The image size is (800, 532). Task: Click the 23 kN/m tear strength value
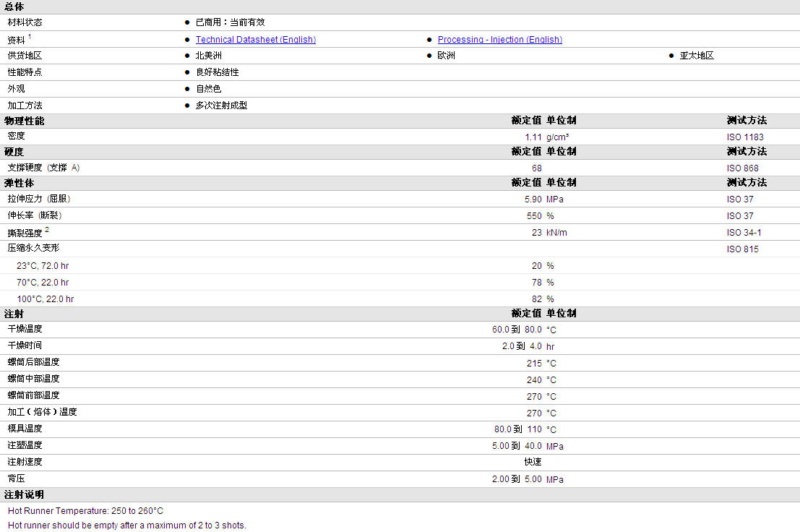(549, 233)
